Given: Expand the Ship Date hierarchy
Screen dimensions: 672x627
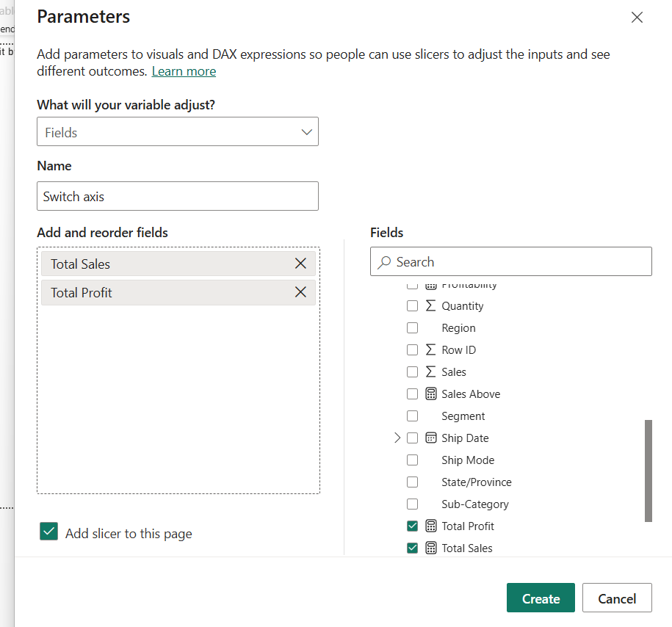Looking at the screenshot, I should pyautogui.click(x=397, y=438).
